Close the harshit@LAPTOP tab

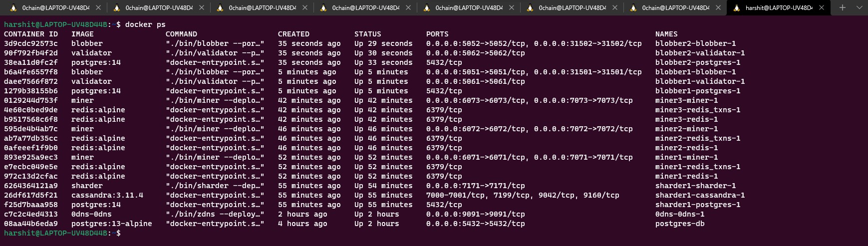tap(822, 7)
